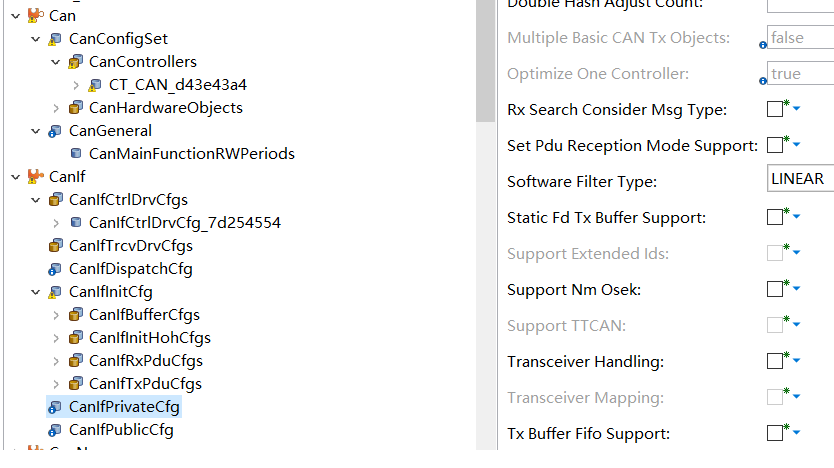The image size is (834, 468).
Task: Select the CanControllers container icon
Action: point(76,62)
